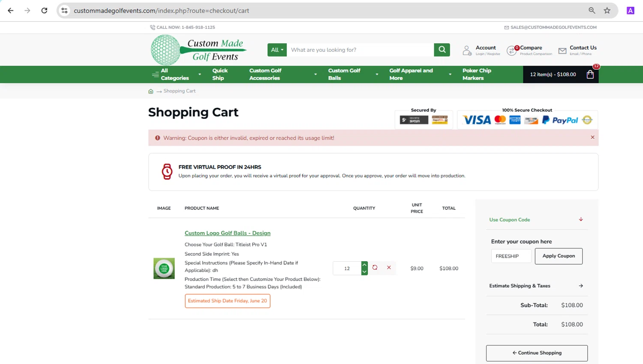This screenshot has width=643, height=364.
Task: Click the shopping bag icon
Action: coord(590,75)
